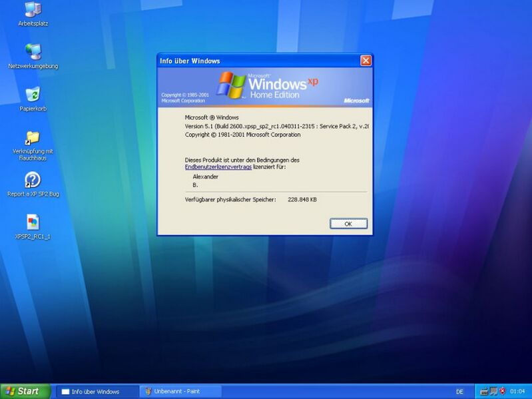
Task: Open the Endbenutzerlizenzvertrags link
Action: [x=218, y=167]
